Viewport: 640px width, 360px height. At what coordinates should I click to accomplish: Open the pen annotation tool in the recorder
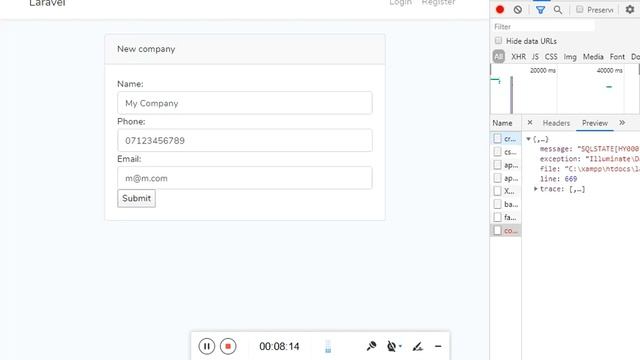[417, 347]
